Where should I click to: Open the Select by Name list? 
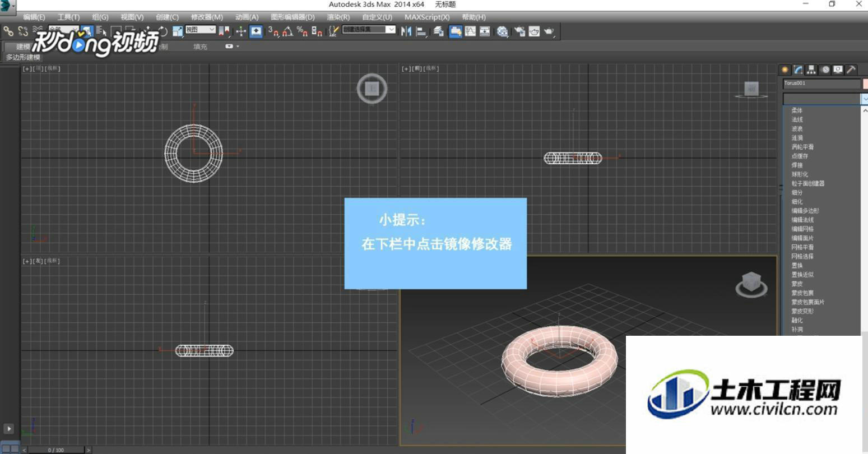click(x=101, y=31)
